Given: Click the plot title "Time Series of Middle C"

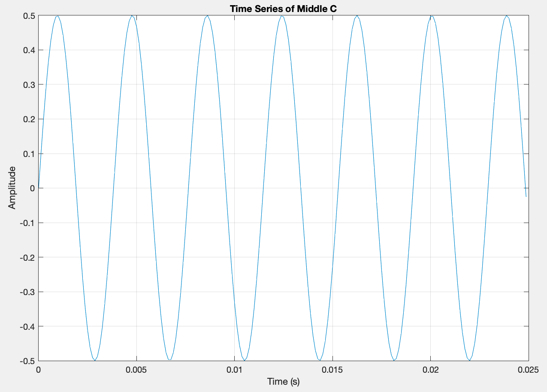Looking at the screenshot, I should click(x=283, y=9).
